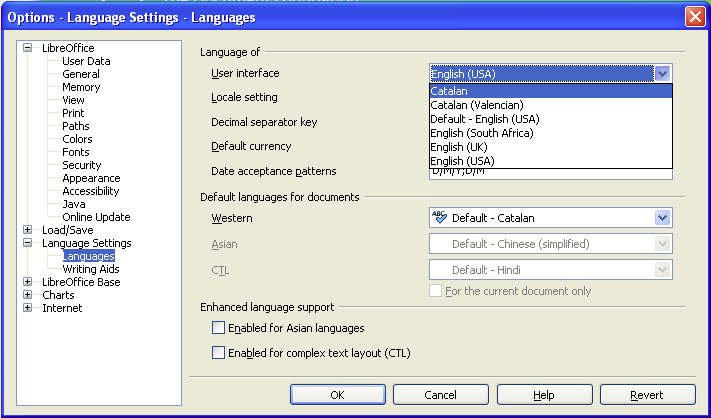Enable complex text layout (CTL) checkbox
Image resolution: width=711 pixels, height=418 pixels.
(x=219, y=352)
